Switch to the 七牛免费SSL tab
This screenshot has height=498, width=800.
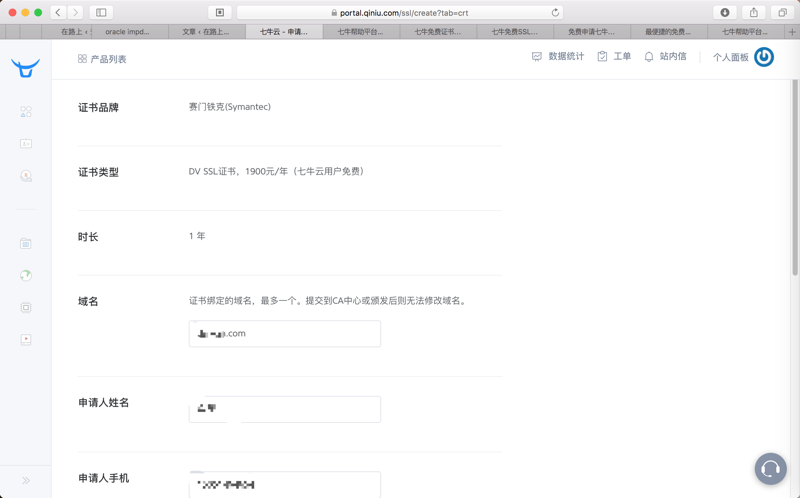(515, 32)
